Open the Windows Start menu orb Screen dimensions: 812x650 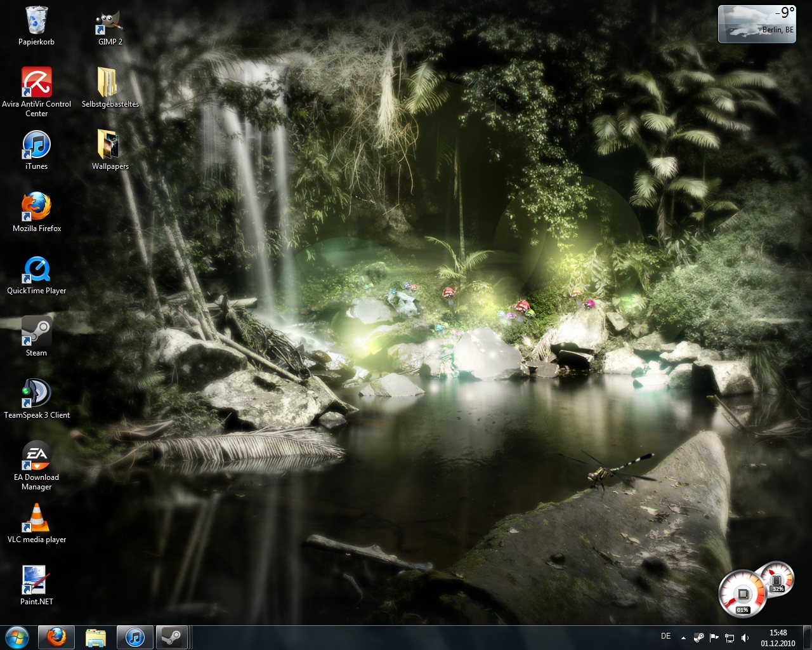[17, 637]
